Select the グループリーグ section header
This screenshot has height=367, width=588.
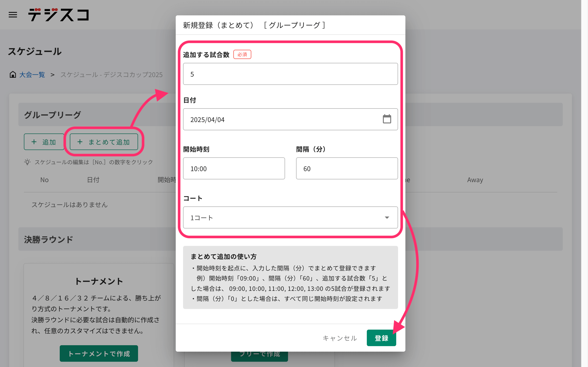click(x=52, y=115)
